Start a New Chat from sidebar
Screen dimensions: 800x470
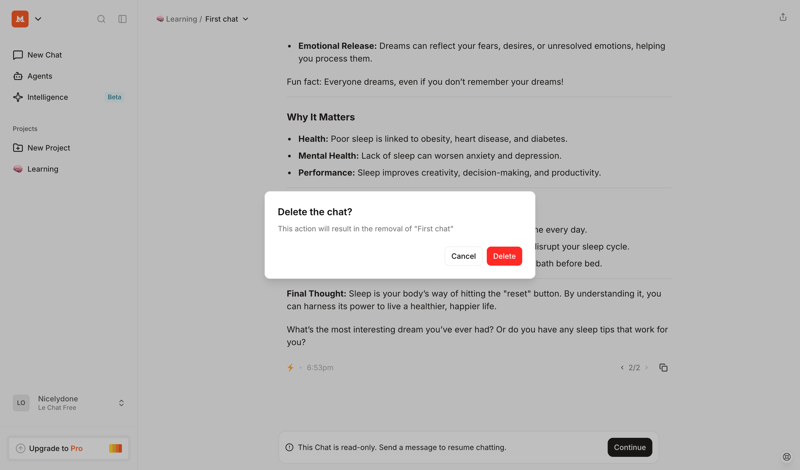(x=44, y=55)
